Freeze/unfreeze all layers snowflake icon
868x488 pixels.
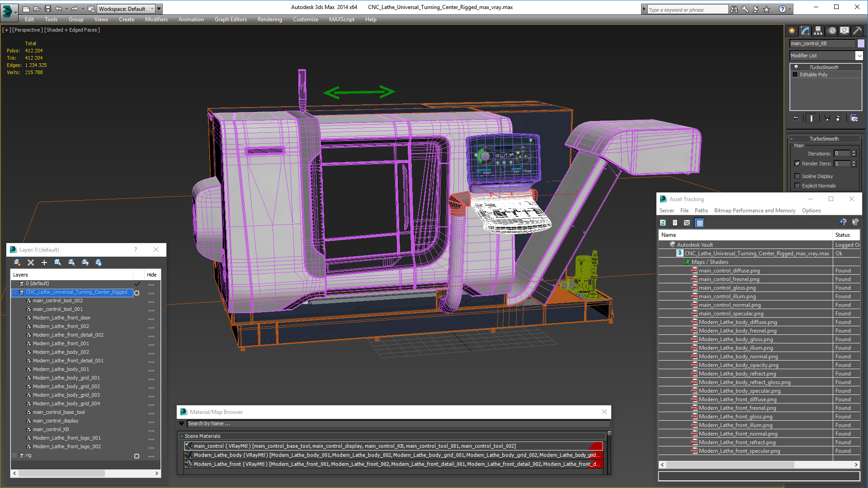point(99,263)
